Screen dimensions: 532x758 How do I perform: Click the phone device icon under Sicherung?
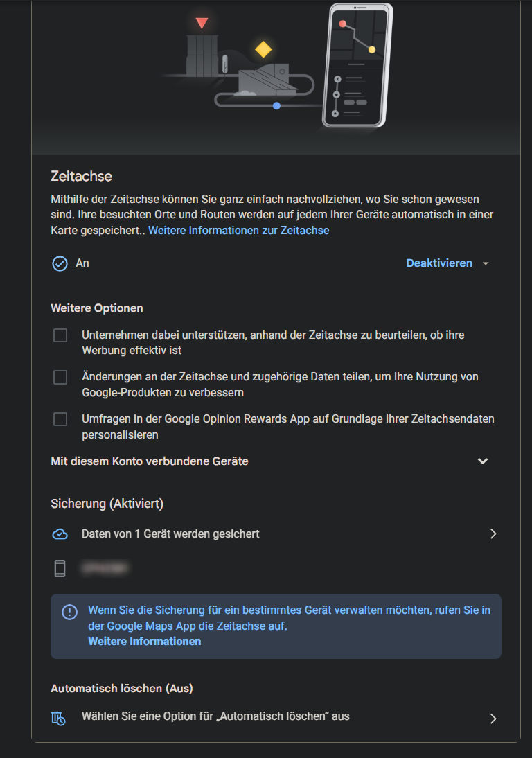click(x=60, y=568)
